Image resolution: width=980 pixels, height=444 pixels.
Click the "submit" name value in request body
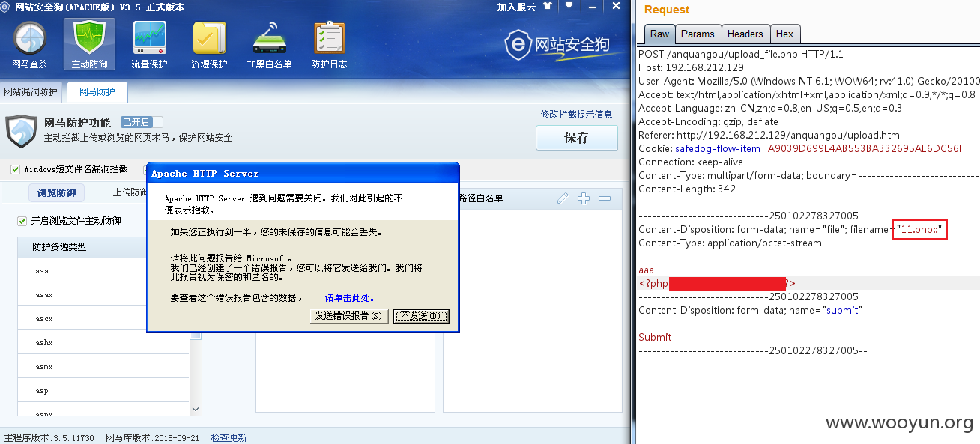point(842,311)
